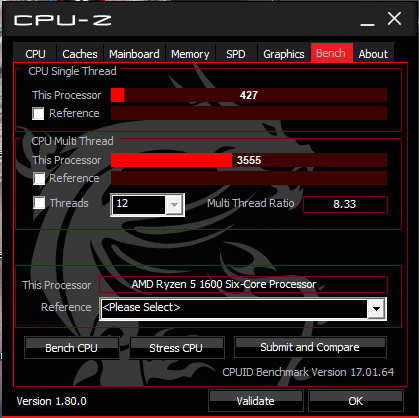
Task: Run the Stress CPU test
Action: tap(176, 348)
